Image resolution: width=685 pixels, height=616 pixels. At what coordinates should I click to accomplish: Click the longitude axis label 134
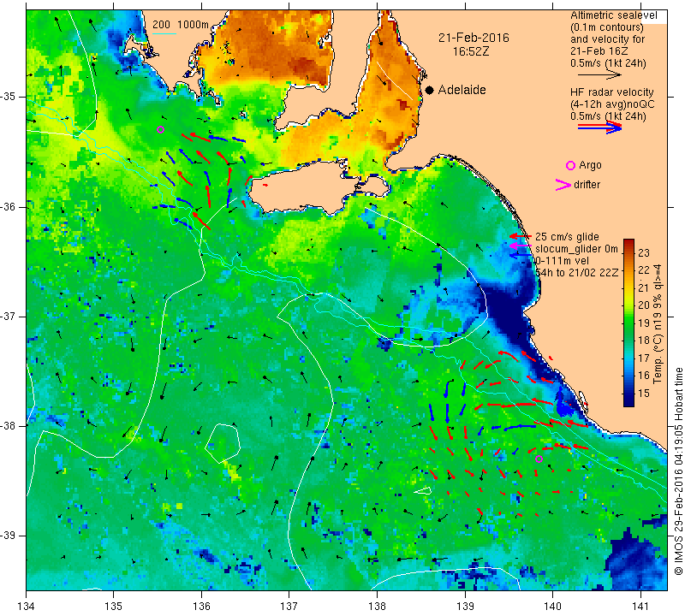27,607
